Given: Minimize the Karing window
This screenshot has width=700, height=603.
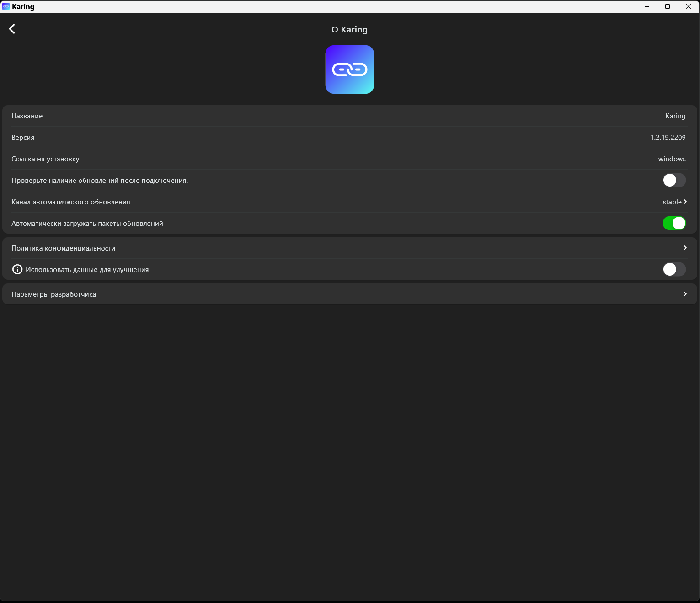Looking at the screenshot, I should click(x=647, y=6).
